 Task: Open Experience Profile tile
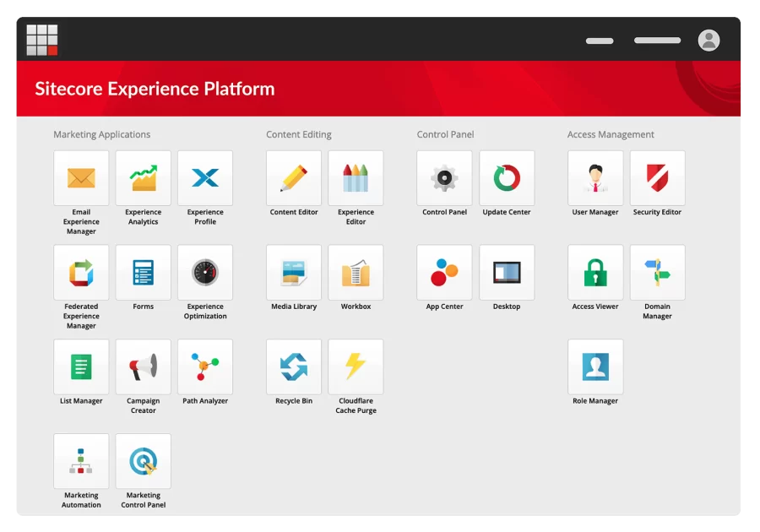pyautogui.click(x=205, y=178)
